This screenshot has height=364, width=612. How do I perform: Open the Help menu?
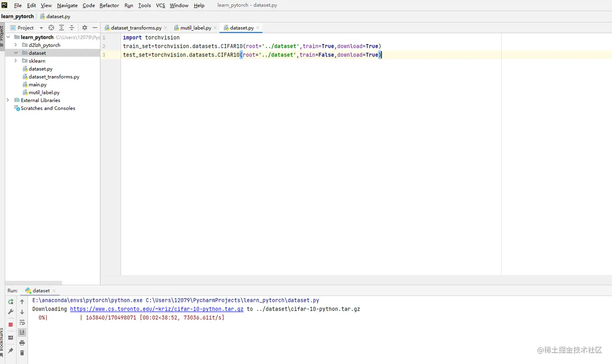(x=199, y=5)
